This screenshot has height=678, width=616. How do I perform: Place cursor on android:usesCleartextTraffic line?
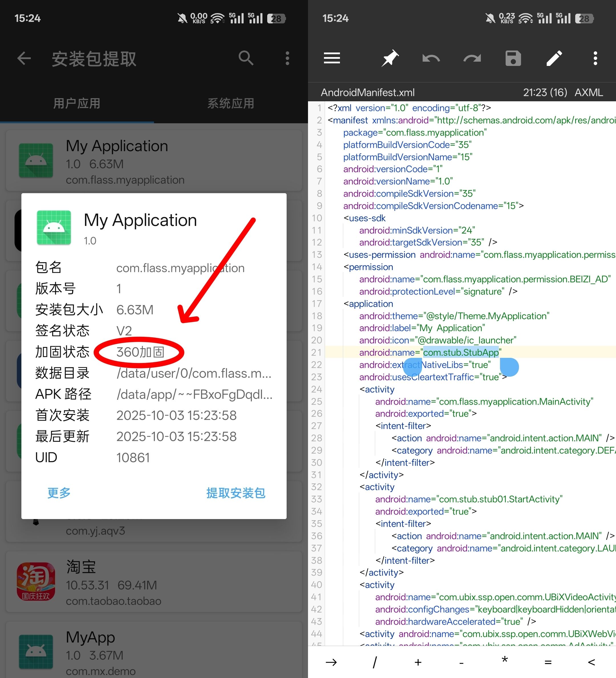point(433,377)
